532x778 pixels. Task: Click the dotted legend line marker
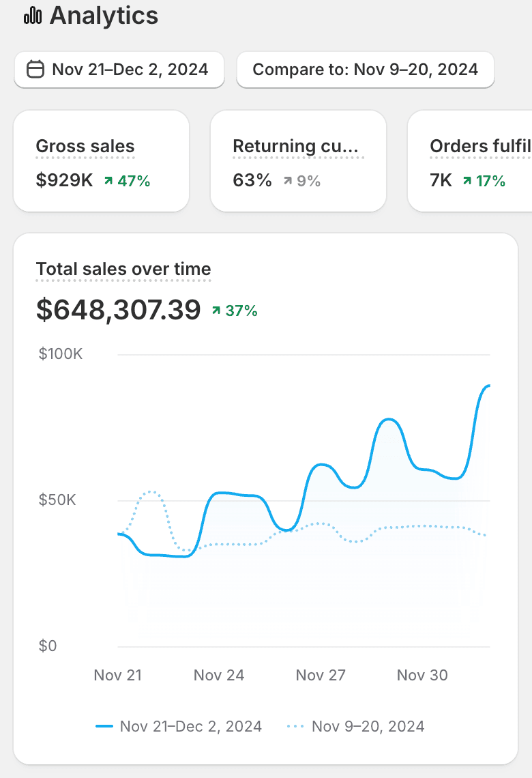coord(296,727)
